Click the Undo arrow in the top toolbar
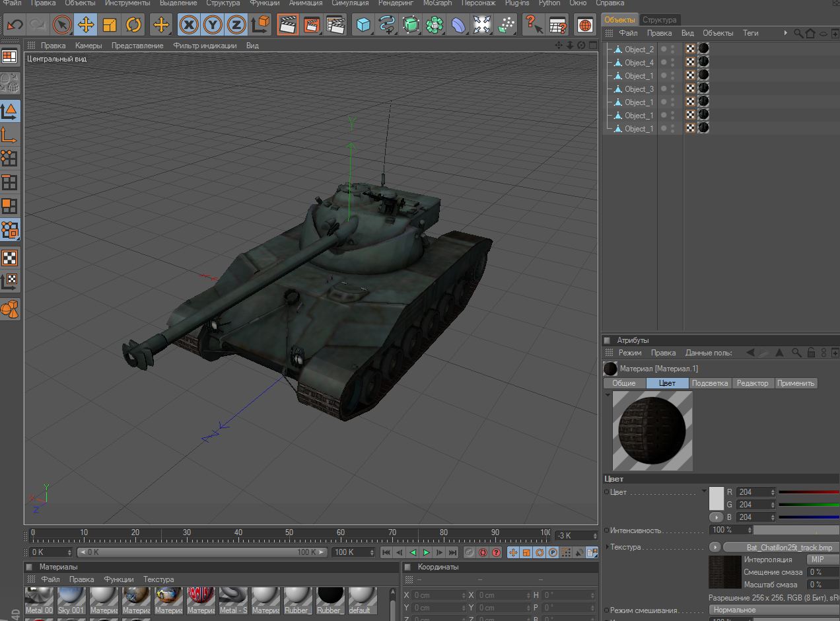840x621 pixels. pos(15,25)
